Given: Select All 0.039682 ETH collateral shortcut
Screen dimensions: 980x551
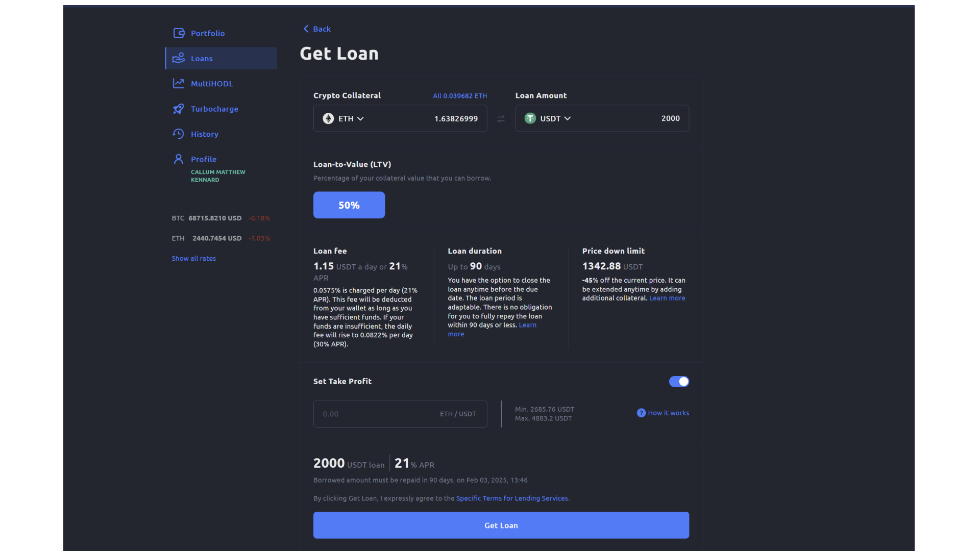Looking at the screenshot, I should tap(460, 95).
